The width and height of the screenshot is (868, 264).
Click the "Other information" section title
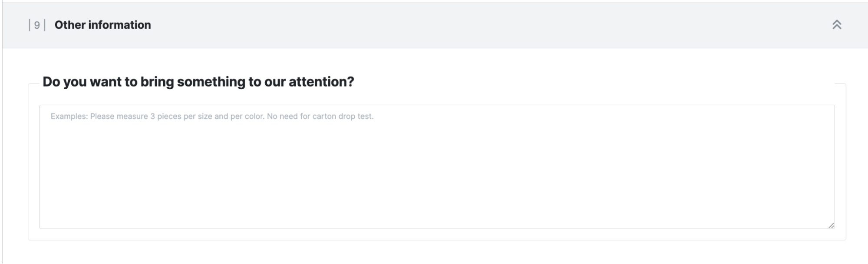point(102,25)
